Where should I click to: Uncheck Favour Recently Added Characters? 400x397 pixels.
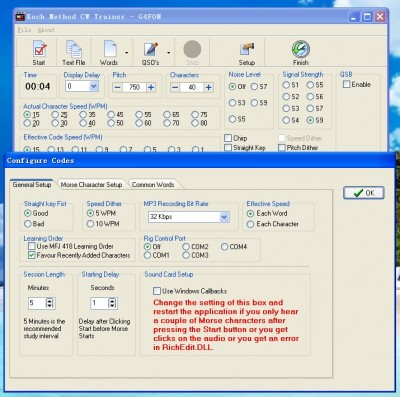[32, 255]
